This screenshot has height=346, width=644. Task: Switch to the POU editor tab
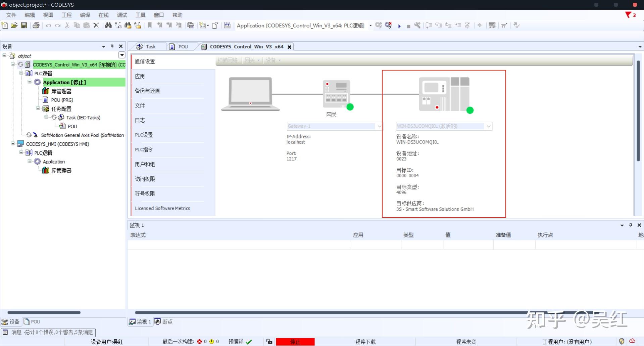click(182, 47)
